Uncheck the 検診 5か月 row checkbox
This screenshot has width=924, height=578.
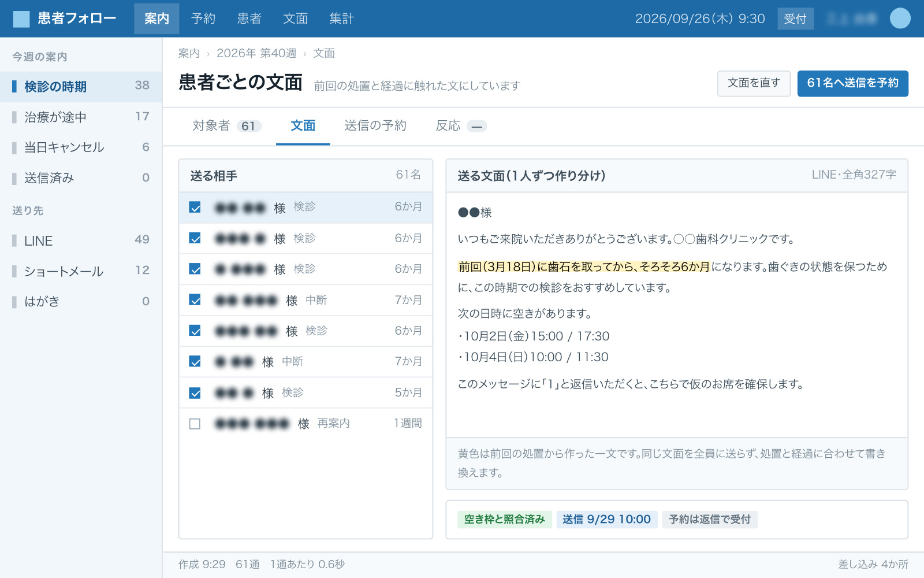195,393
